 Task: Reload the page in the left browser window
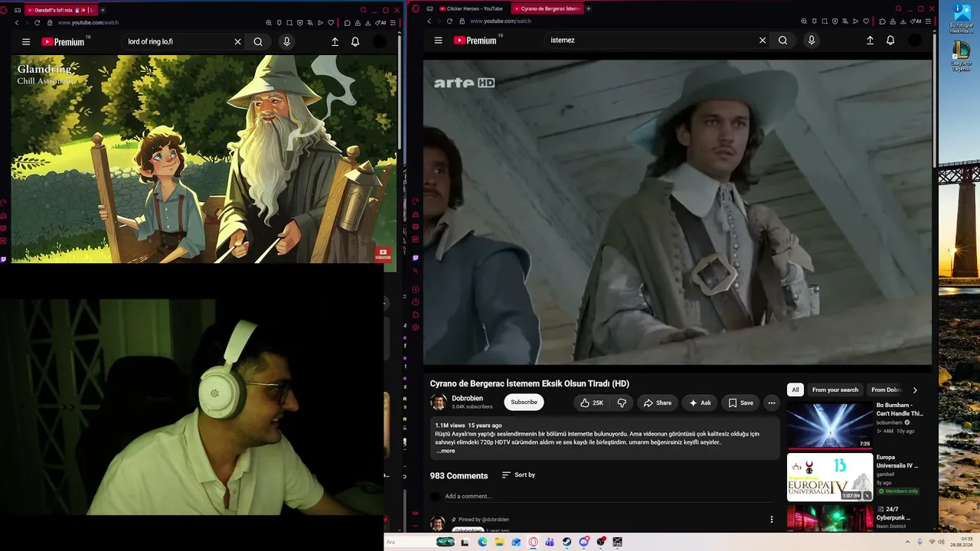tap(37, 23)
